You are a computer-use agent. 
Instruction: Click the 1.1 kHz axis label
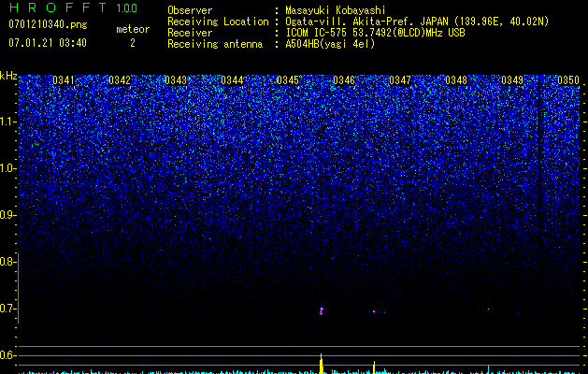pos(7,122)
